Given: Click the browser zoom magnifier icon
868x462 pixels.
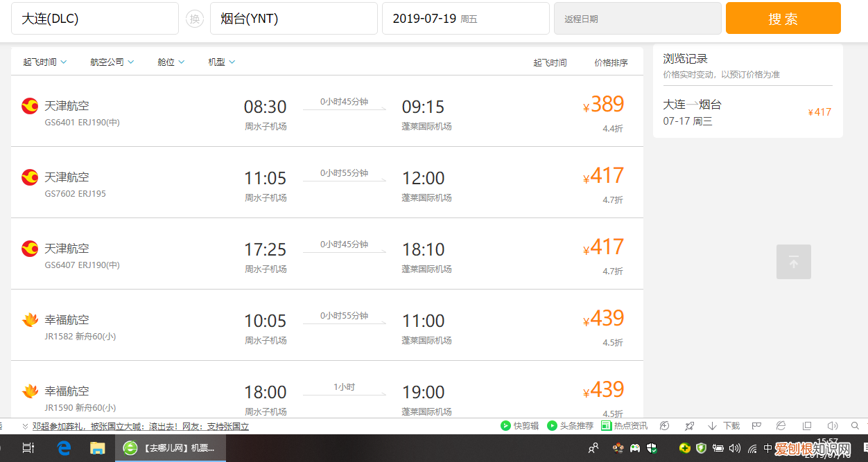Looking at the screenshot, I should point(856,426).
